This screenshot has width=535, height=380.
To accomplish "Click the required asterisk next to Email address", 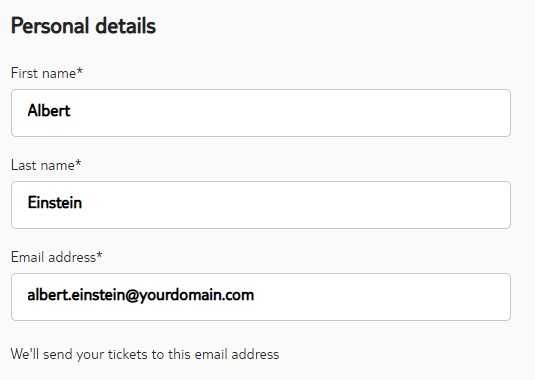I will coord(99,255).
